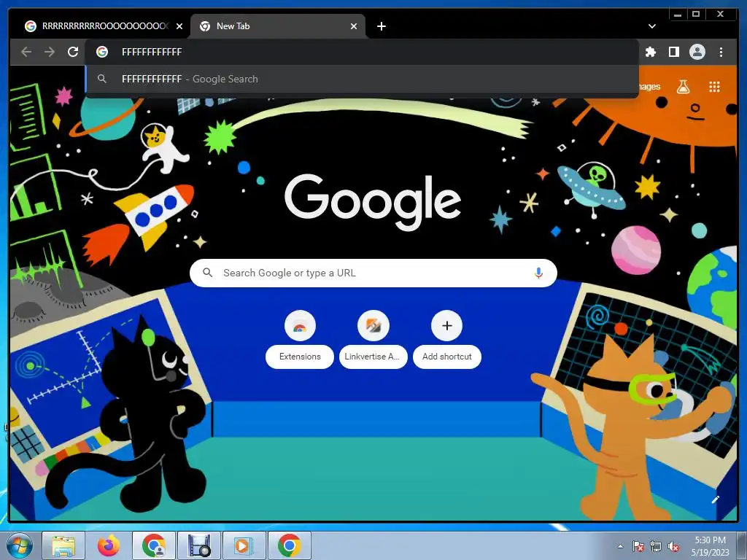Open Chrome's three-dot menu
This screenshot has height=560, width=747.
point(721,52)
